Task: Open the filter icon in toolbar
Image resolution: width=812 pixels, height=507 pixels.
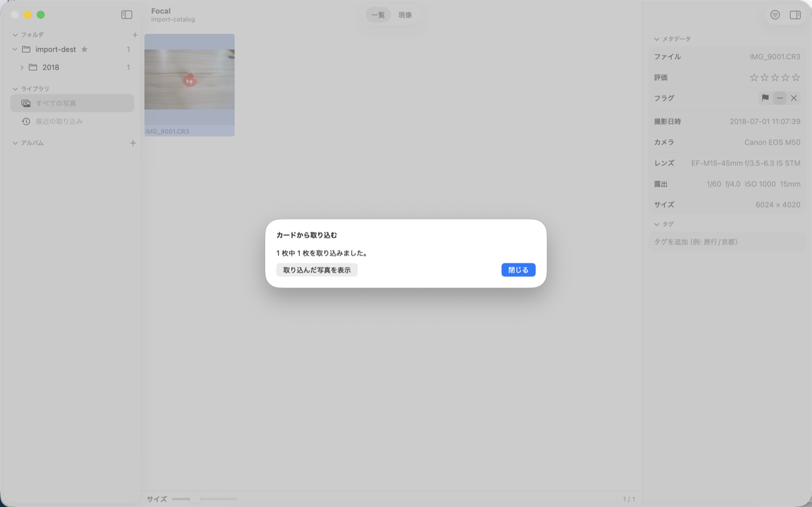Action: 775,15
